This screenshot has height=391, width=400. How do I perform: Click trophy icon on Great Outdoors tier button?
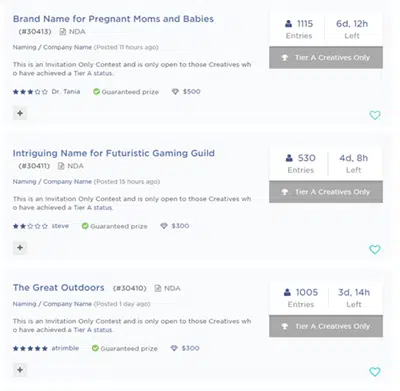pyautogui.click(x=285, y=326)
